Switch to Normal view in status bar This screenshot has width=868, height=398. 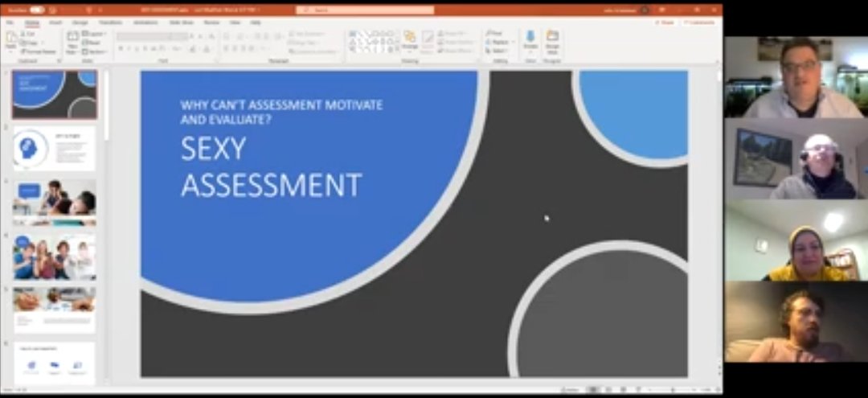(x=593, y=390)
